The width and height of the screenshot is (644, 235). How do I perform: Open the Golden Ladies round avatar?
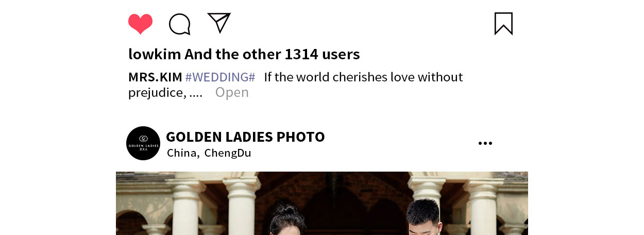coord(143,143)
